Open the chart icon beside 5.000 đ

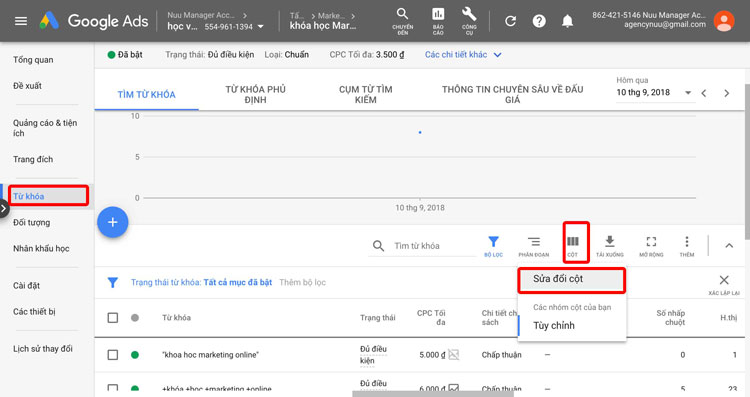click(x=453, y=354)
